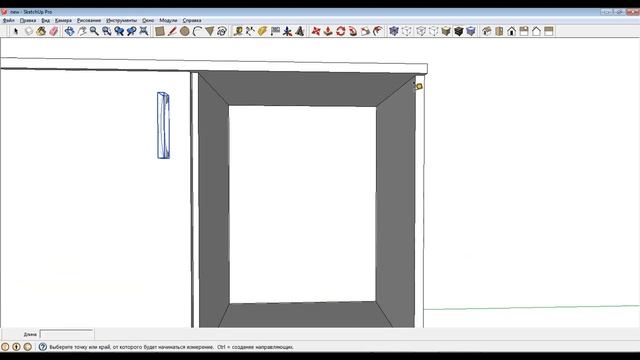Image resolution: width=640 pixels, height=360 pixels.
Task: Set the Iso standard view
Action: 487,31
